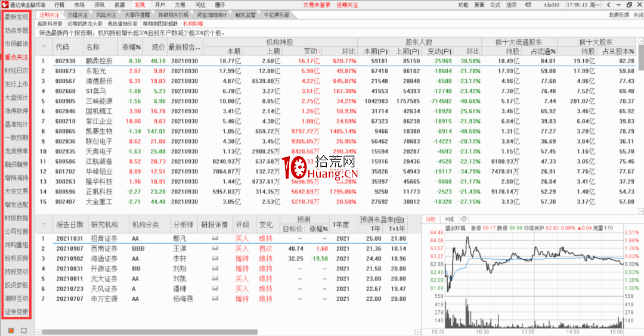Viewport: 644px width, 336px height.
Task: Switch the chart to the K线 tab
Action: click(450, 219)
